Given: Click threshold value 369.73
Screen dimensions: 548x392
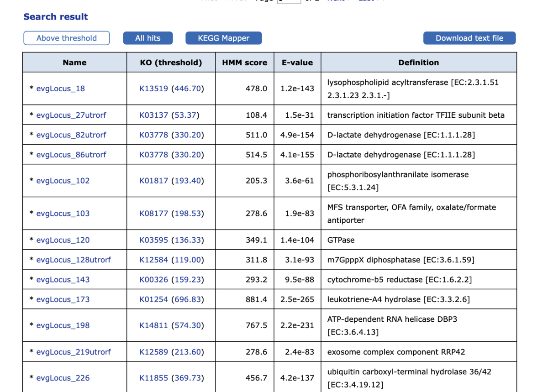Looking at the screenshot, I should (188, 378).
